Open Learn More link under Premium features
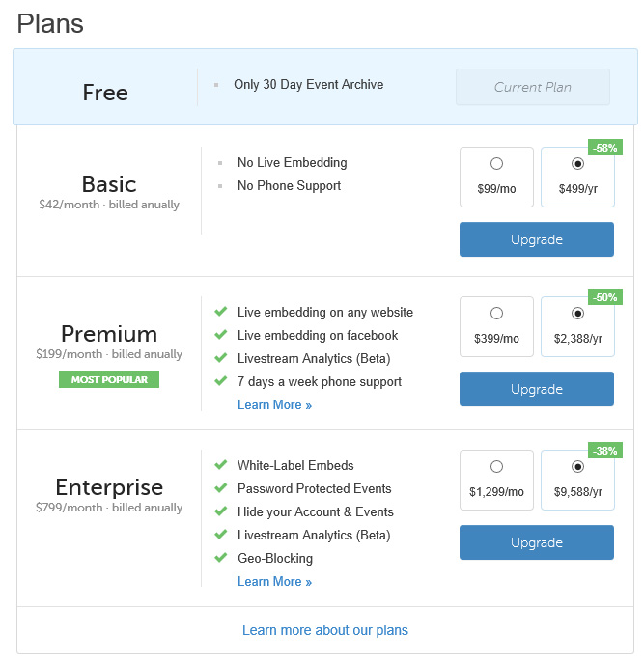 (x=274, y=404)
